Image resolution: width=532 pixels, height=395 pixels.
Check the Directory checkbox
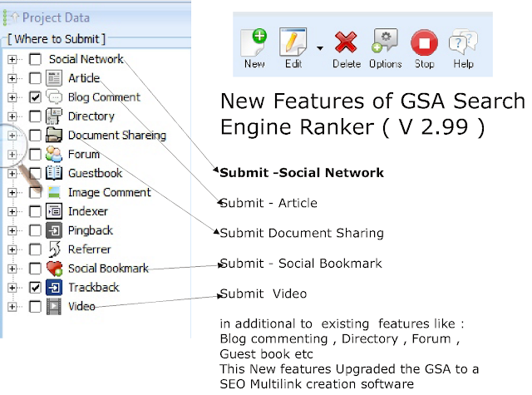pos(35,116)
